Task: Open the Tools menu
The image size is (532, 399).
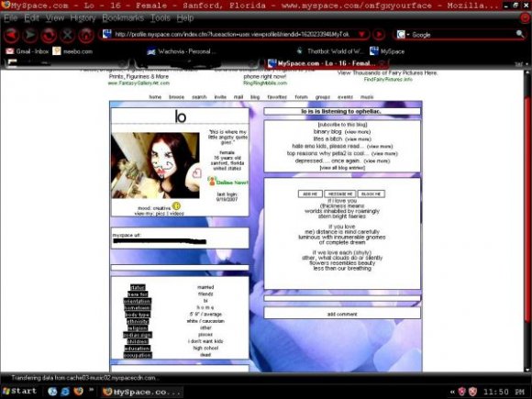Action: (161, 18)
